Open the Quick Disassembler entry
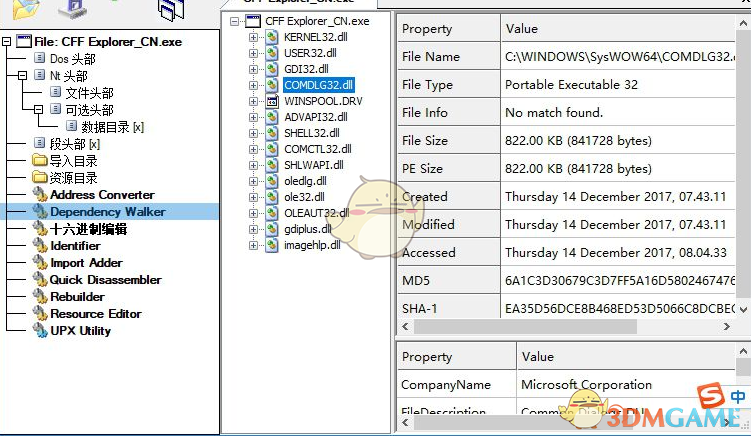751x436 pixels. pos(105,279)
